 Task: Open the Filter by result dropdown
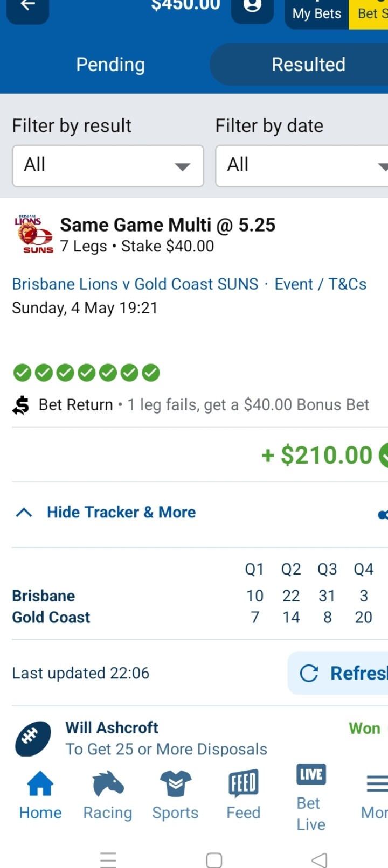point(108,166)
